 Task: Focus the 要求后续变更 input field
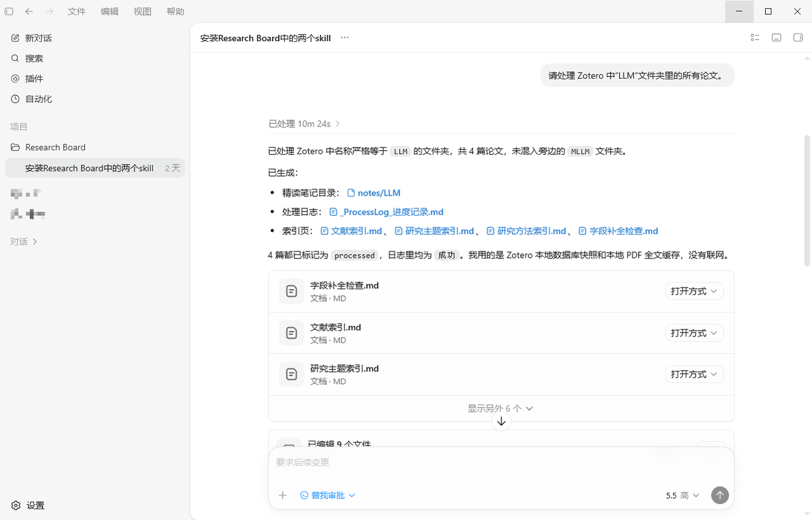[501, 463]
